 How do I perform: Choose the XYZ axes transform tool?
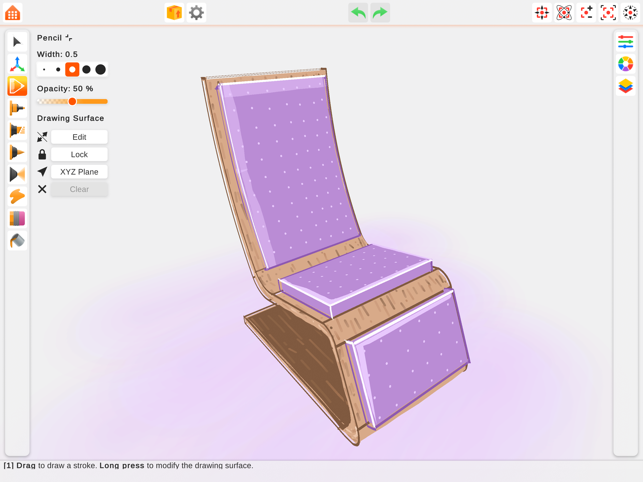pyautogui.click(x=17, y=64)
